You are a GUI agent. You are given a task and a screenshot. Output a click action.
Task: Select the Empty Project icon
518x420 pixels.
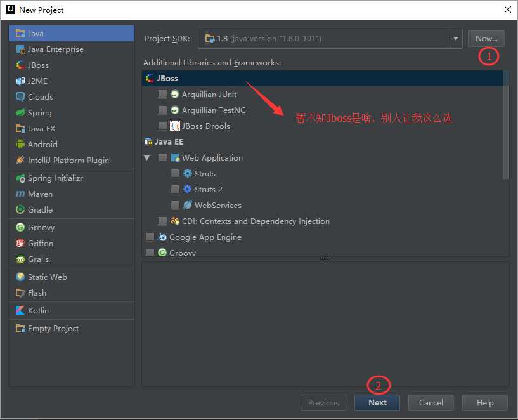point(20,329)
